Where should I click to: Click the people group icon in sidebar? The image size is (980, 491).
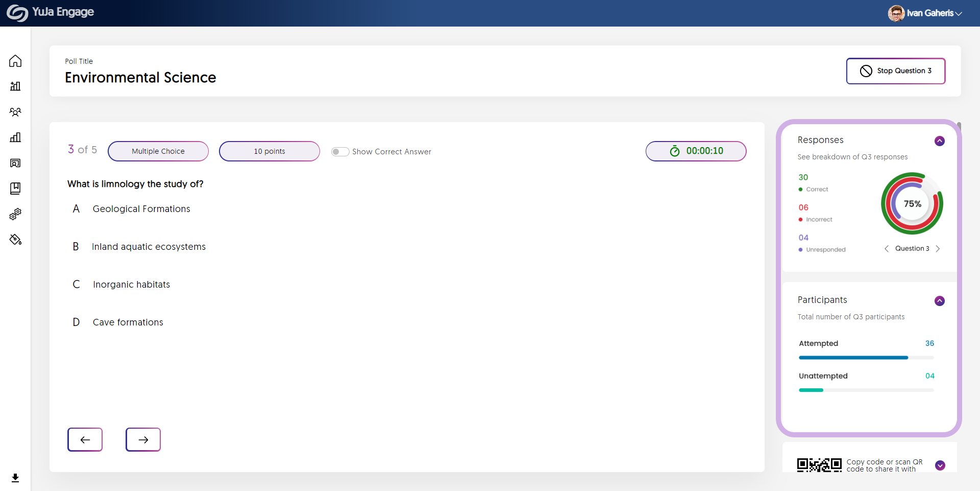15,112
